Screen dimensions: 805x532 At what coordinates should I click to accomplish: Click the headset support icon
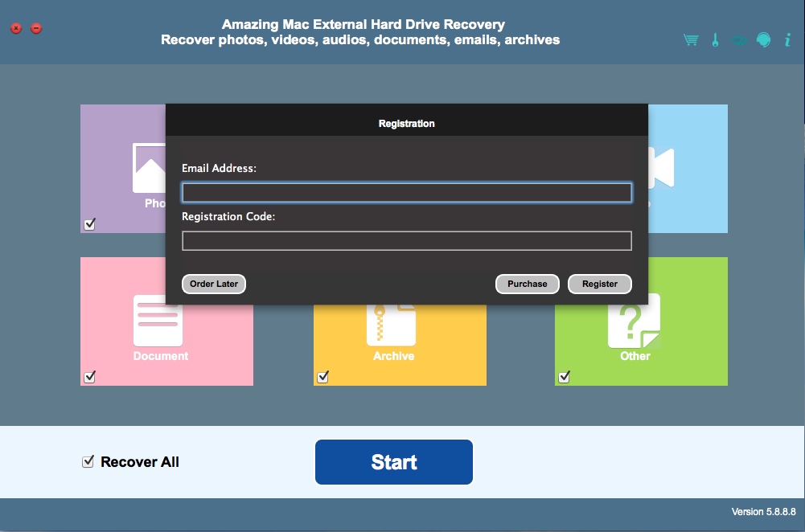click(x=763, y=40)
